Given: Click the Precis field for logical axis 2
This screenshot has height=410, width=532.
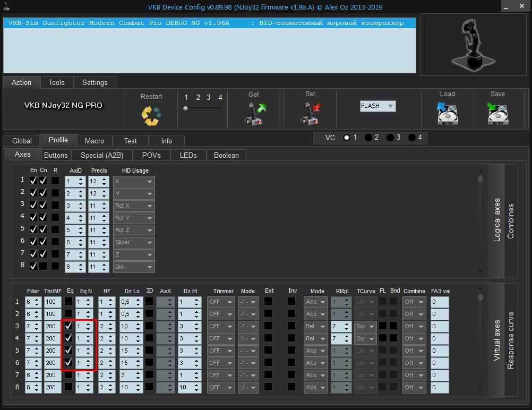Looking at the screenshot, I should [98, 194].
